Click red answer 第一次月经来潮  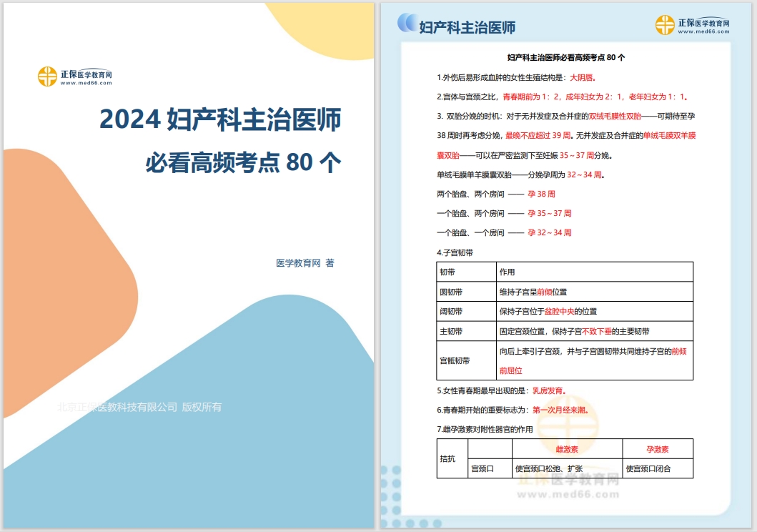560,410
